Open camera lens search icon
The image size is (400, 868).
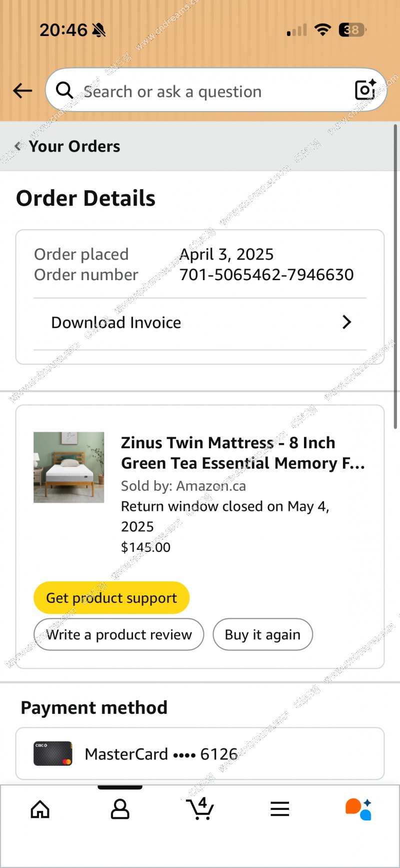pos(365,90)
